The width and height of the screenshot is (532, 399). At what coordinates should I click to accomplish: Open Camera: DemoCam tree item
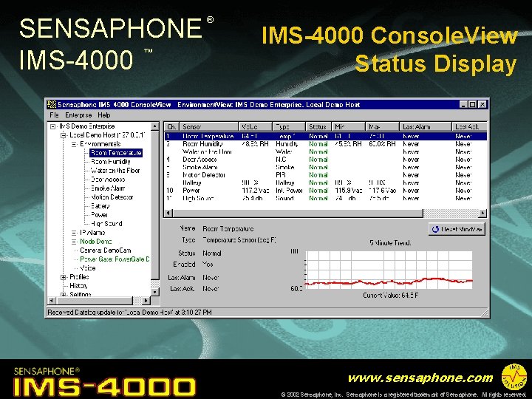coord(106,250)
